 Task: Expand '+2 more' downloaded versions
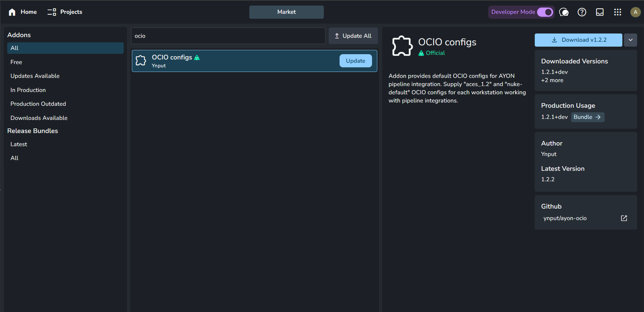[552, 80]
